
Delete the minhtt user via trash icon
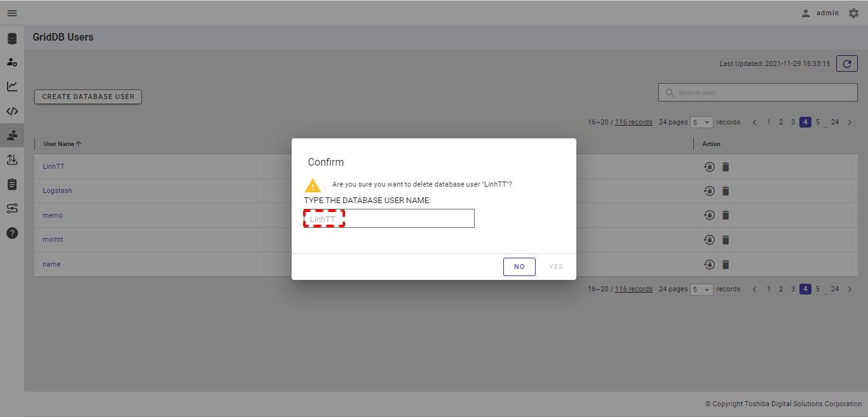726,240
